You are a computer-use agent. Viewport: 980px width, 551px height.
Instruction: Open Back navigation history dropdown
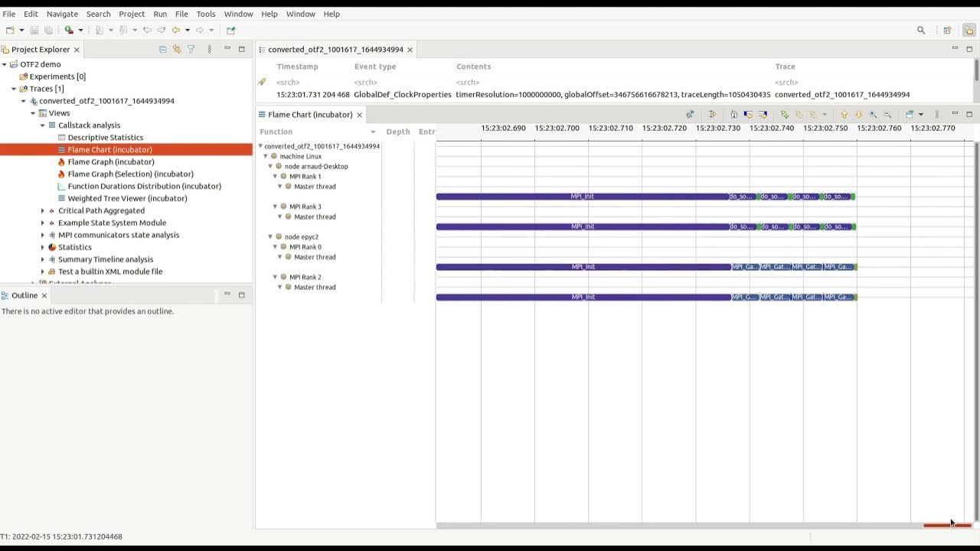point(187,30)
